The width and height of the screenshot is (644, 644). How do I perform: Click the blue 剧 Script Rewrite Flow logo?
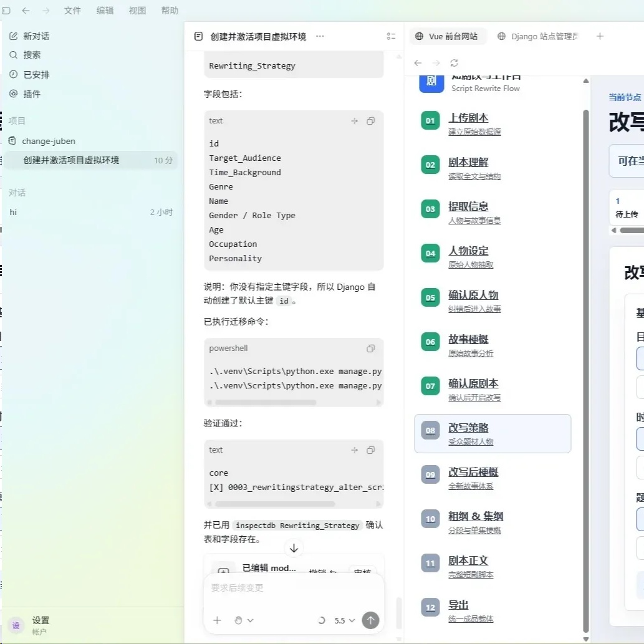click(x=431, y=83)
